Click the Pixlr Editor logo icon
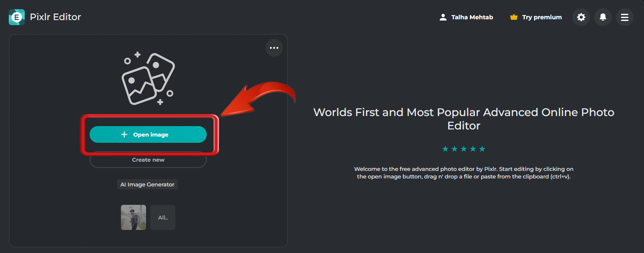Image resolution: width=644 pixels, height=253 pixels. tap(17, 17)
